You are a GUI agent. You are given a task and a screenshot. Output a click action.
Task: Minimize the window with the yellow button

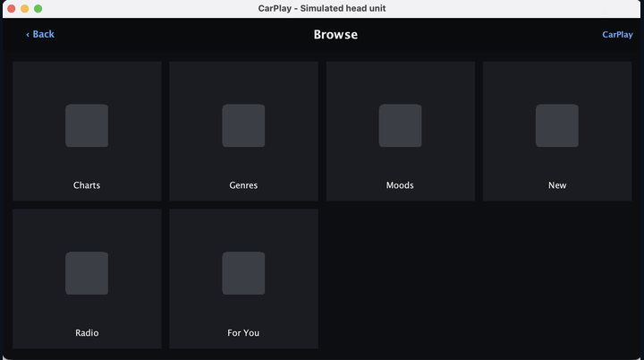[x=25, y=9]
